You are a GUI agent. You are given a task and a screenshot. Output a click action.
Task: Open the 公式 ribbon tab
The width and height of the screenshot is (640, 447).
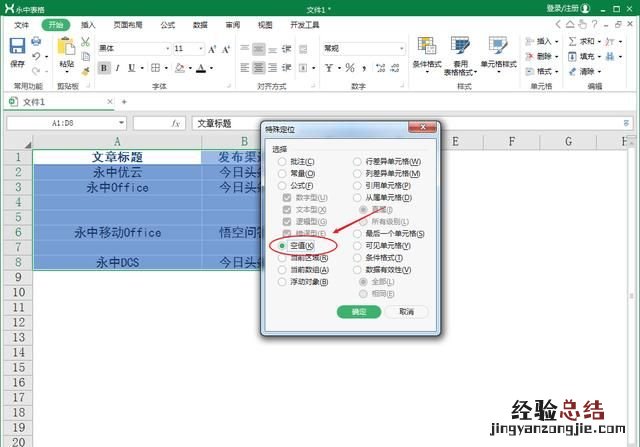[x=167, y=24]
